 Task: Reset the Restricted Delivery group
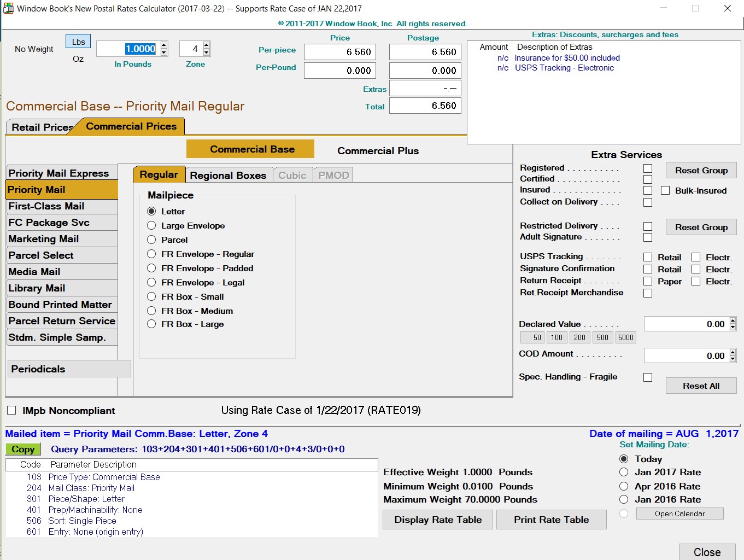click(x=701, y=227)
